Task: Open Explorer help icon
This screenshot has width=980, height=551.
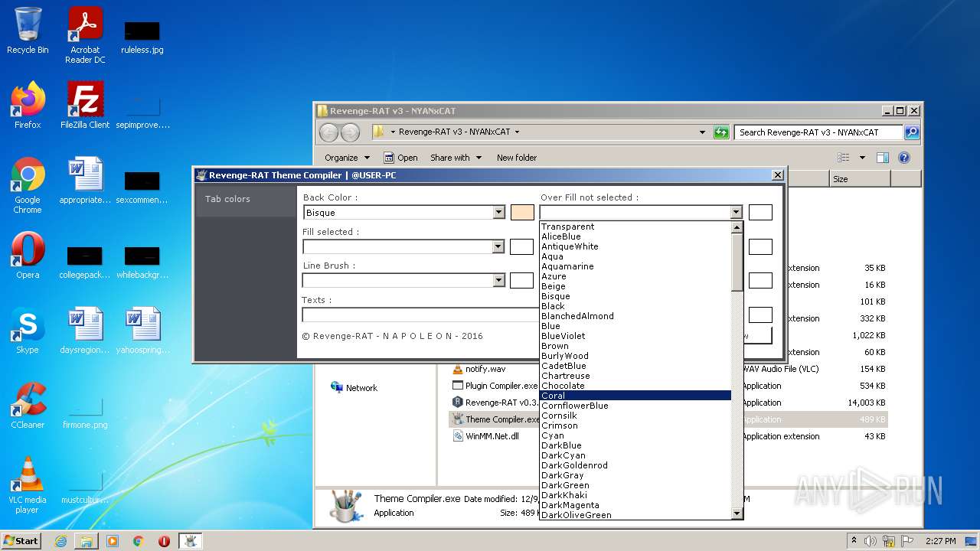Action: pos(903,158)
